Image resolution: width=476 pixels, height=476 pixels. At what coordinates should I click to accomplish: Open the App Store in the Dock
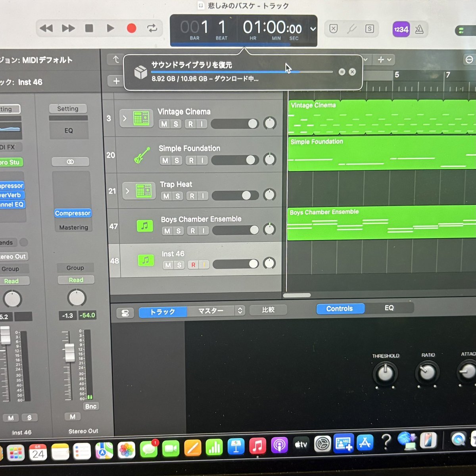click(365, 443)
